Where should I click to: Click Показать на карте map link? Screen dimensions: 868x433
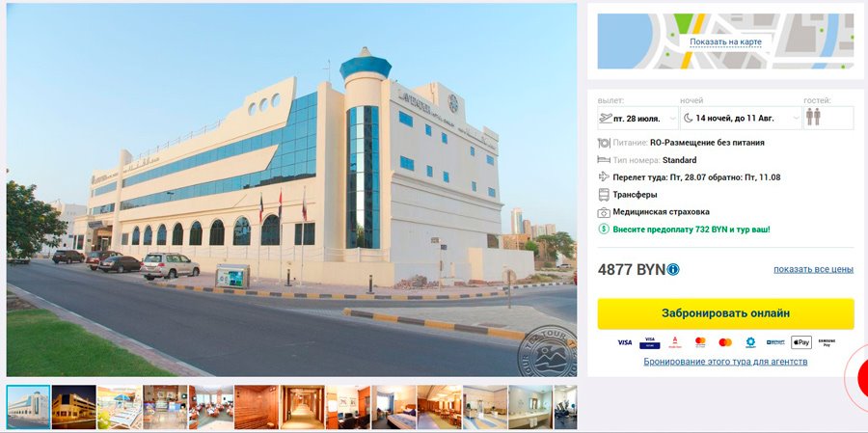click(725, 42)
